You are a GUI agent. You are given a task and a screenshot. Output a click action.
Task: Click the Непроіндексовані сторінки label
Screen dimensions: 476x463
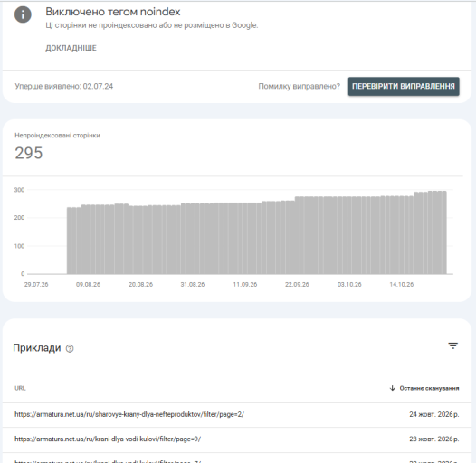click(x=57, y=136)
